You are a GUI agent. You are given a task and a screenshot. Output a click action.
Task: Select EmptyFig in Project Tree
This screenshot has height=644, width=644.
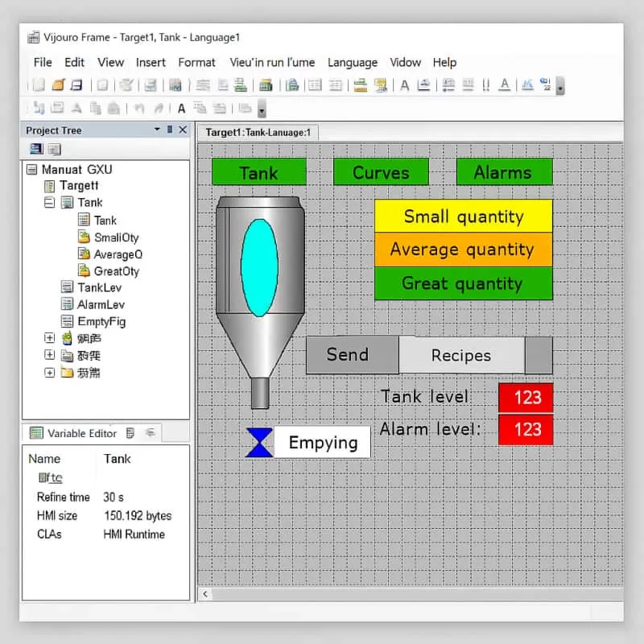(x=101, y=321)
